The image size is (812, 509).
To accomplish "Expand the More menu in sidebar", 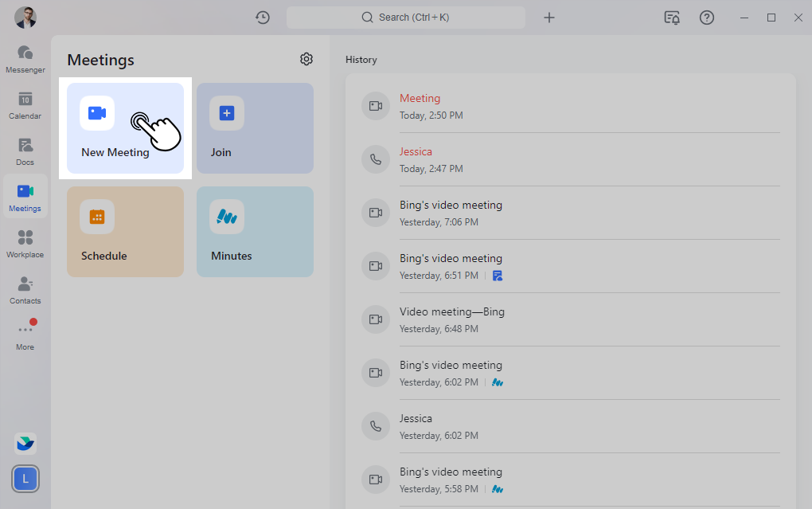I will pyautogui.click(x=25, y=336).
